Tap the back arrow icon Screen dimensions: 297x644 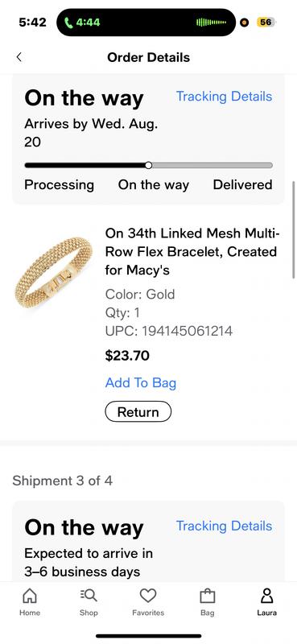click(19, 57)
